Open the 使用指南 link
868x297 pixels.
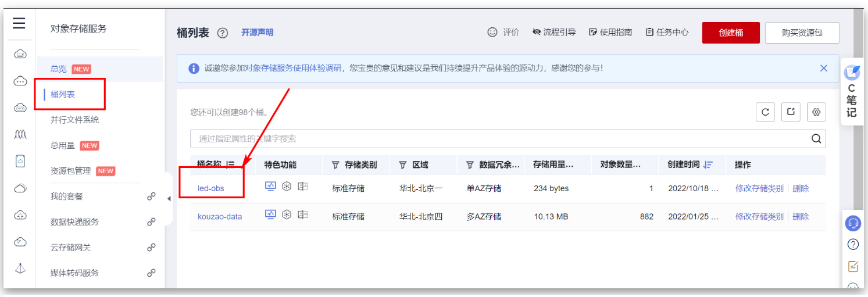(x=610, y=33)
